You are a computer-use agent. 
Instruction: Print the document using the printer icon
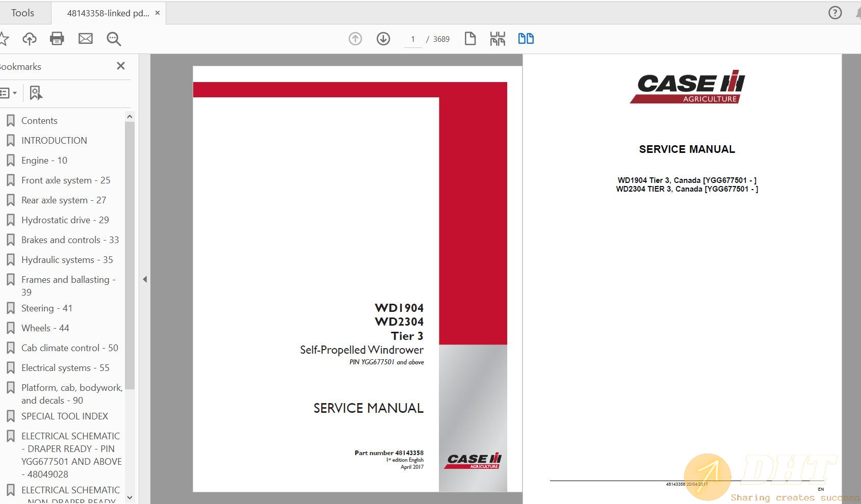57,39
